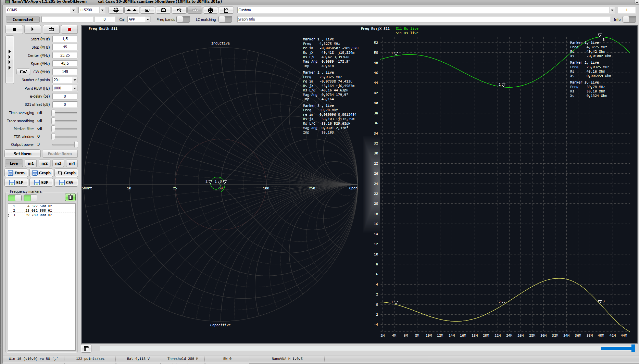The image size is (640, 364).
Task: Click the Set Norm button
Action: (23, 154)
